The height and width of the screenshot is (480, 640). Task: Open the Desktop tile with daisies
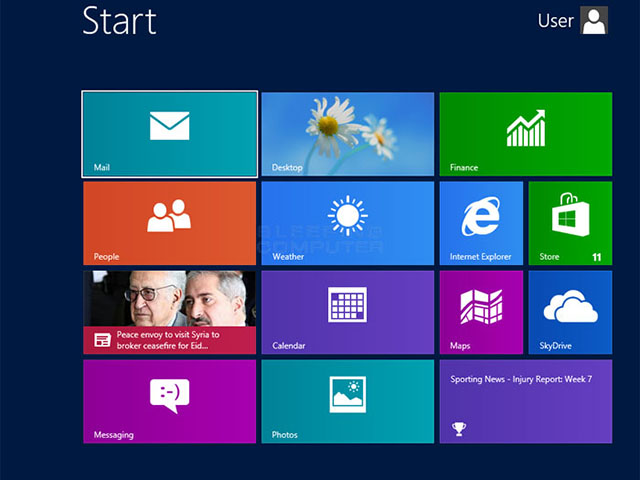[347, 134]
